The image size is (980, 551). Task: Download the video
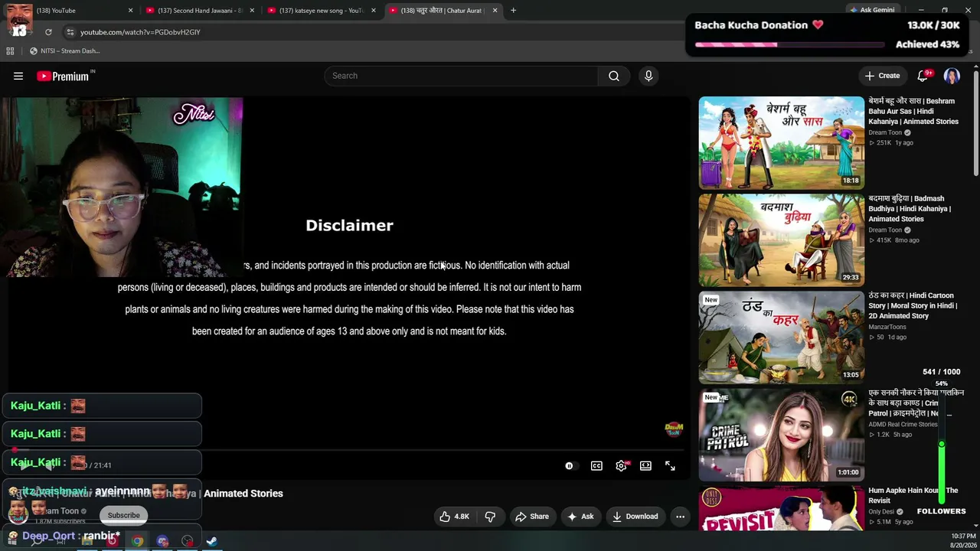(x=635, y=517)
